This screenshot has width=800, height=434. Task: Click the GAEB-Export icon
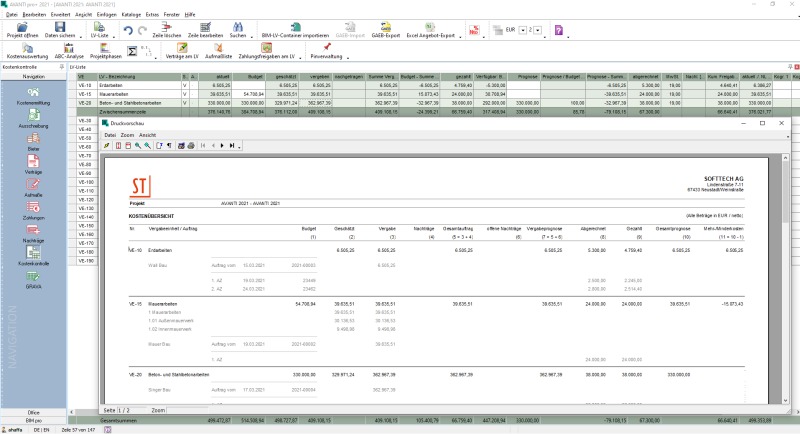[385, 30]
